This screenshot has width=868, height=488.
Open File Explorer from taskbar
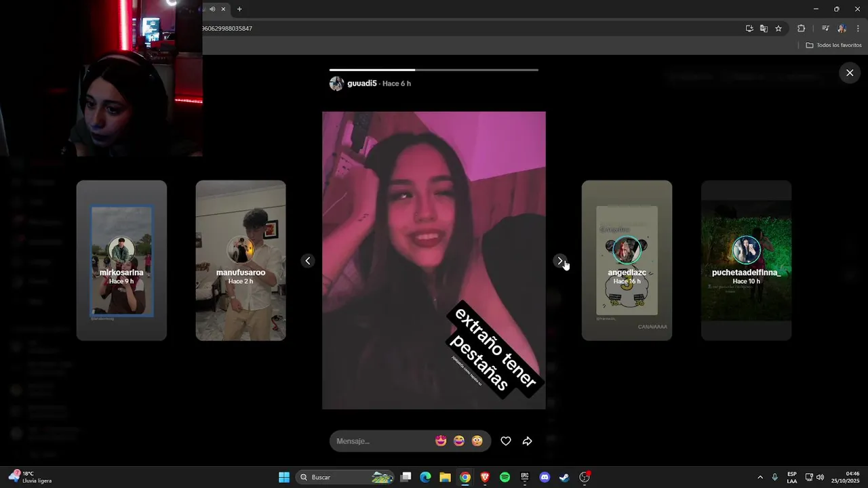coord(445,477)
